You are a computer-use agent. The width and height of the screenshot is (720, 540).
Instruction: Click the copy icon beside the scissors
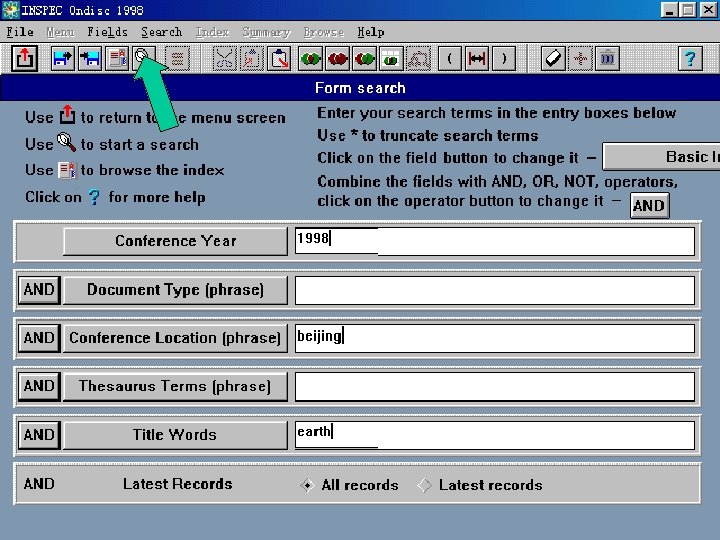[252, 58]
